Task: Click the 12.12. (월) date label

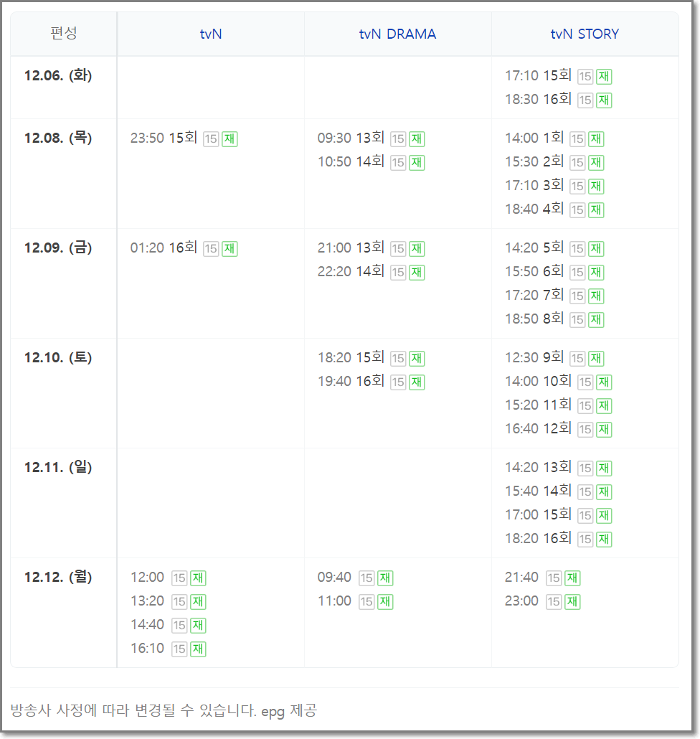Action: 58,578
